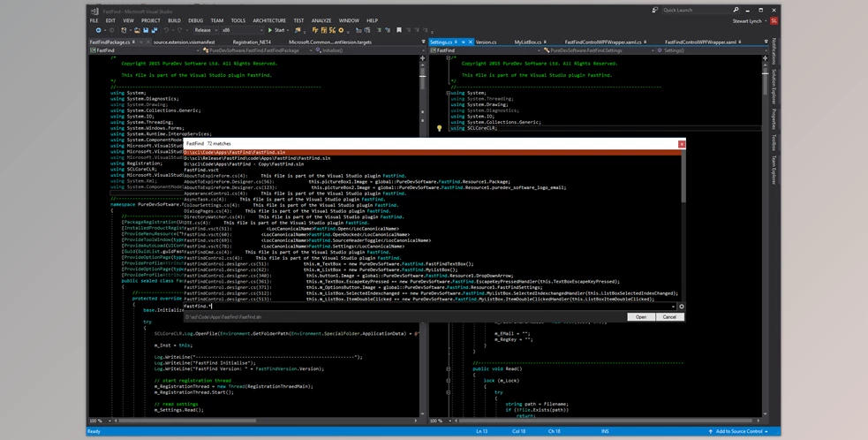This screenshot has width=868, height=440.
Task: Click the Cancel button in FastFind dialog
Action: pyautogui.click(x=670, y=317)
